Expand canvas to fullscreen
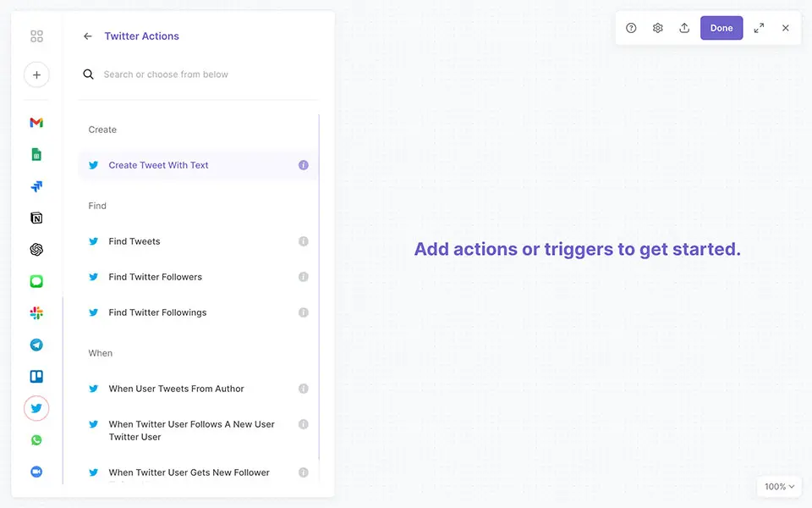Viewport: 812px width, 508px height. pyautogui.click(x=759, y=28)
